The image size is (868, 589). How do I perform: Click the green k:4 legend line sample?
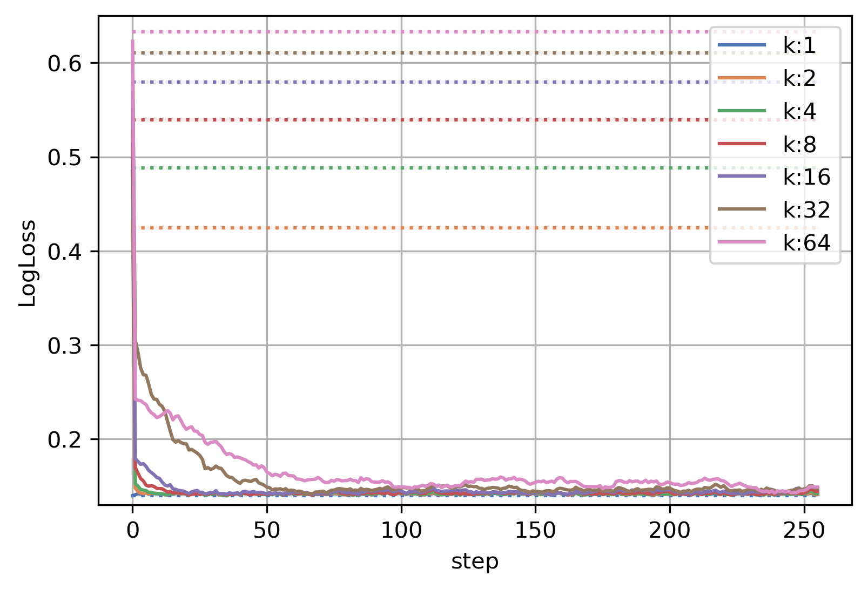pyautogui.click(x=742, y=111)
